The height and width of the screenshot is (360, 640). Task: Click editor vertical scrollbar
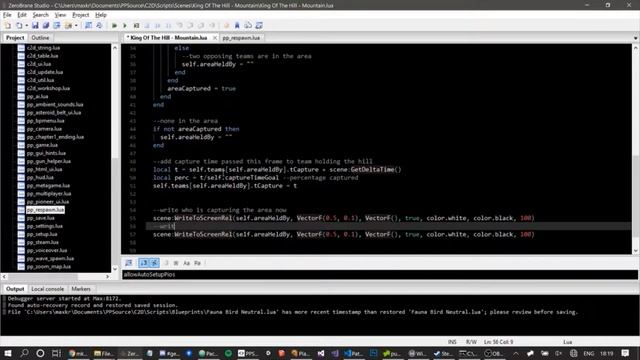(636, 149)
